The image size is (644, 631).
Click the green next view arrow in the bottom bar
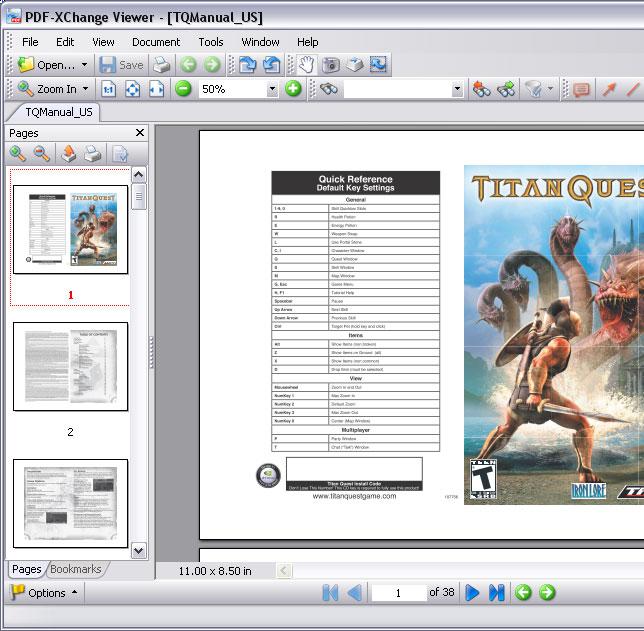547,592
